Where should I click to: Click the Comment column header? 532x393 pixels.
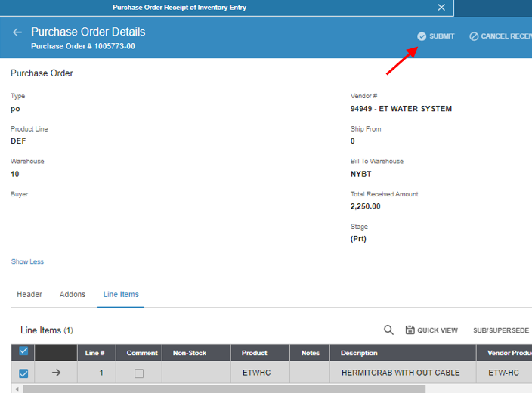139,353
